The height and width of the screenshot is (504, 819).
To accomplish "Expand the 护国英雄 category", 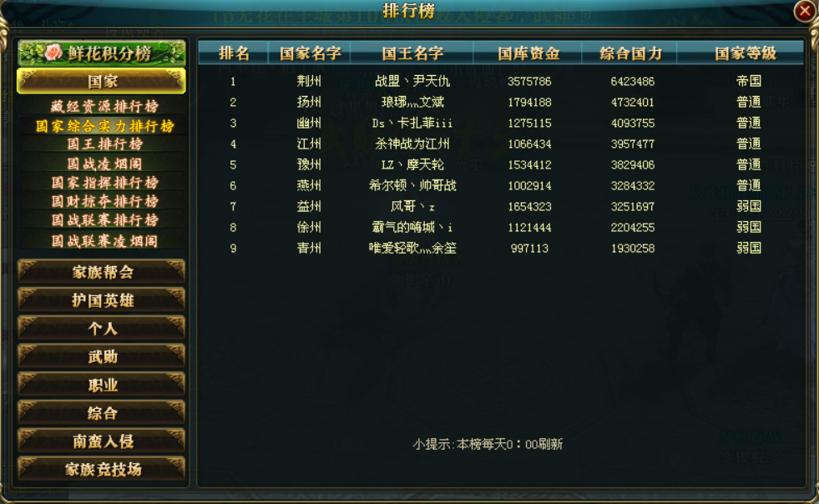I will point(102,300).
